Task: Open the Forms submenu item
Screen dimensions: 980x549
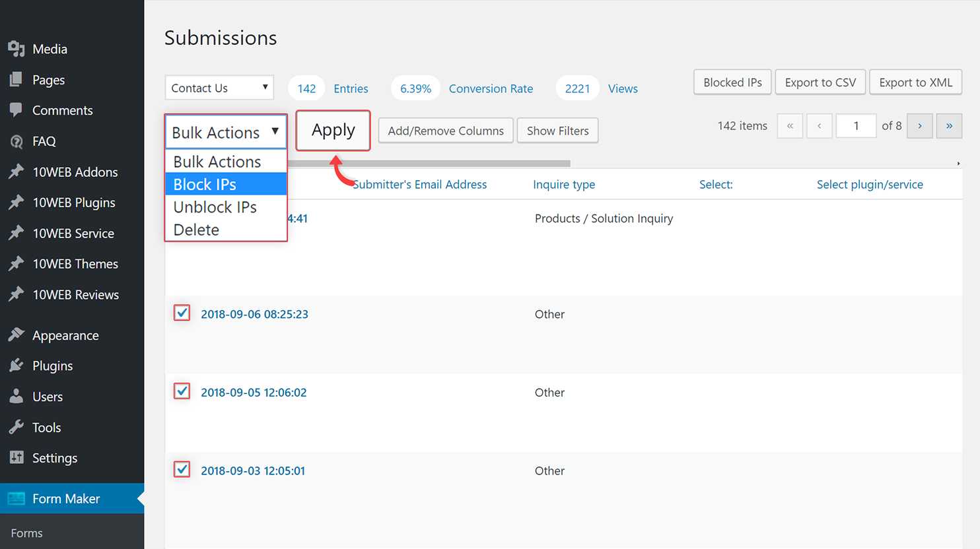Action: 26,533
